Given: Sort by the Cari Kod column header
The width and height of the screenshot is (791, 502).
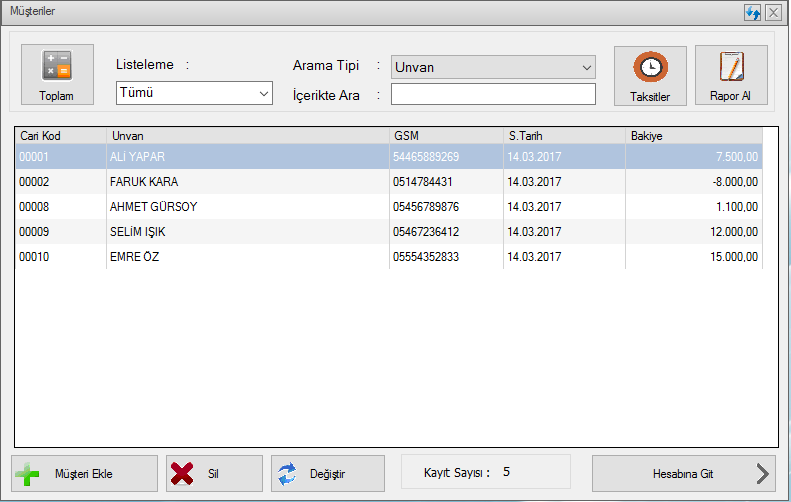Looking at the screenshot, I should point(59,135).
